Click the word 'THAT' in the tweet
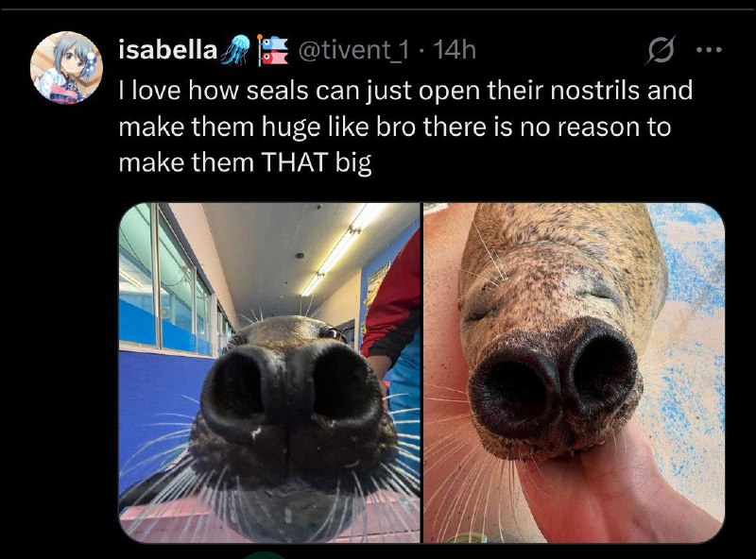 pyautogui.click(x=295, y=162)
